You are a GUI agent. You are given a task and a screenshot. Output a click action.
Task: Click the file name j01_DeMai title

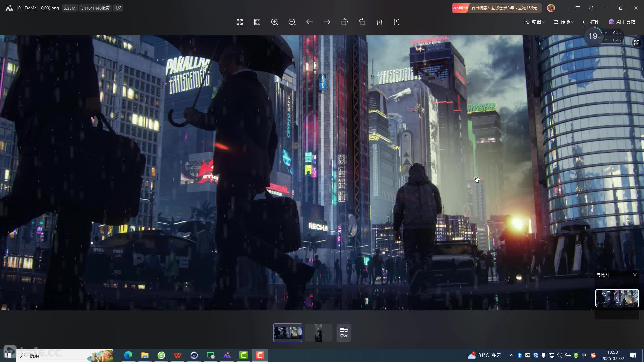pyautogui.click(x=38, y=8)
